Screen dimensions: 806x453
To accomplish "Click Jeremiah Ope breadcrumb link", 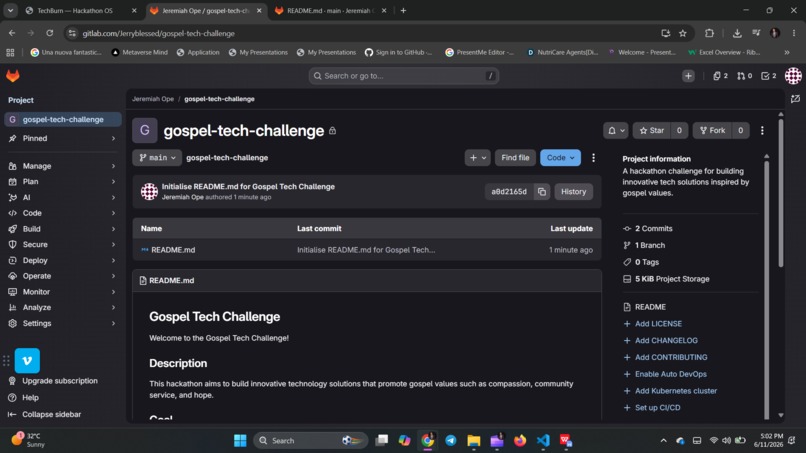I will coord(153,99).
